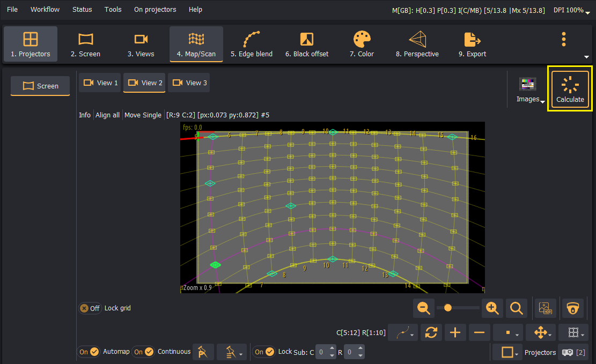Open the DPI 100% dropdown
Viewport: 596px width, 364px height.
(571, 10)
